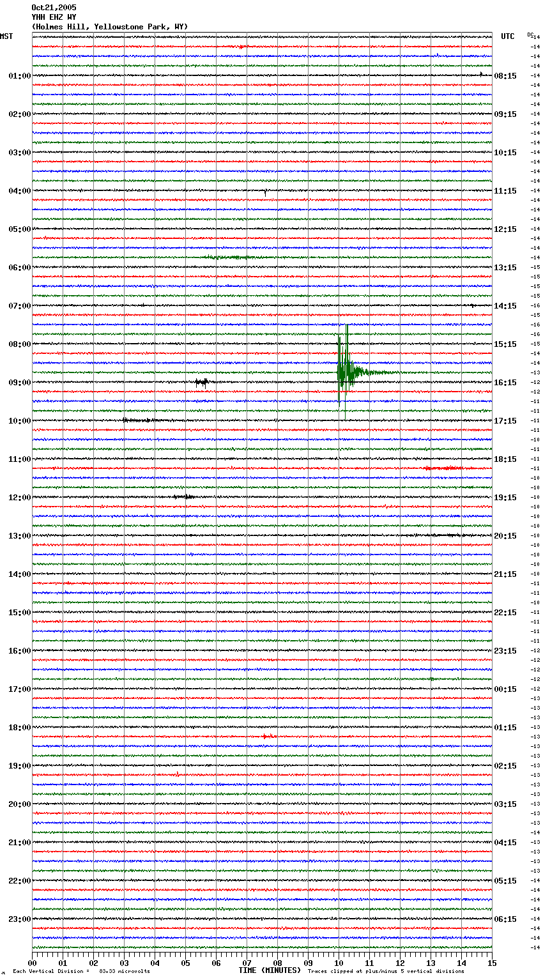
Task: Select the station code YHH EHZ WY
Action: coord(54,17)
